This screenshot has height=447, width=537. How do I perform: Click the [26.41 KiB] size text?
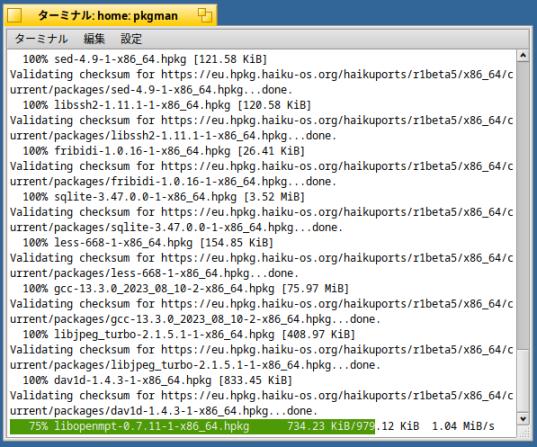click(271, 151)
